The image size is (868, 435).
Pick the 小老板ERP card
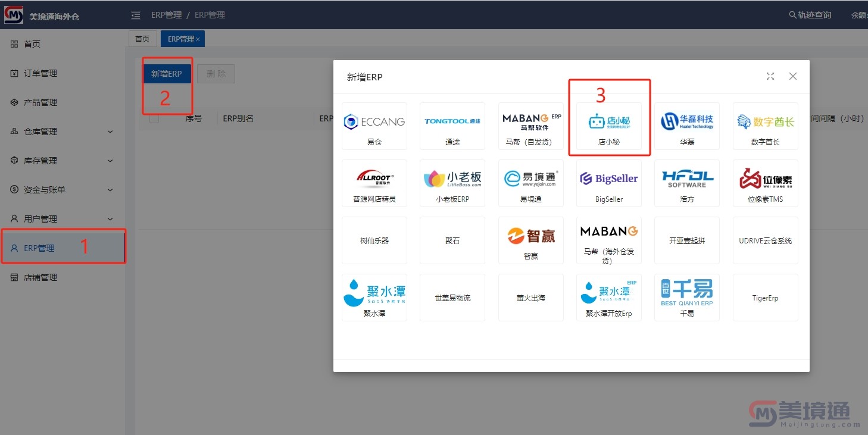point(452,183)
